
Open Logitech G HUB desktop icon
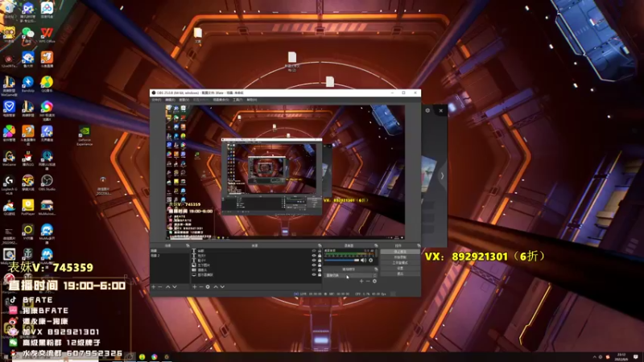coord(9,184)
